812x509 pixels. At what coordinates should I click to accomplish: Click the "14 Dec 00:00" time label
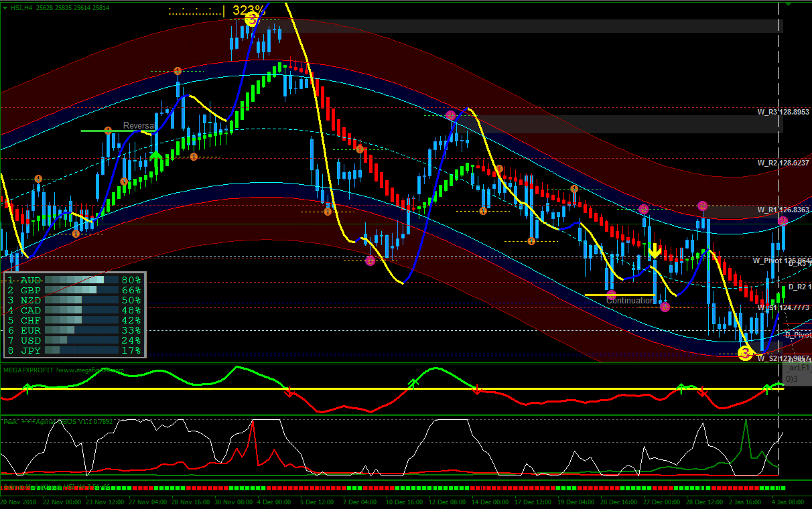(x=490, y=502)
